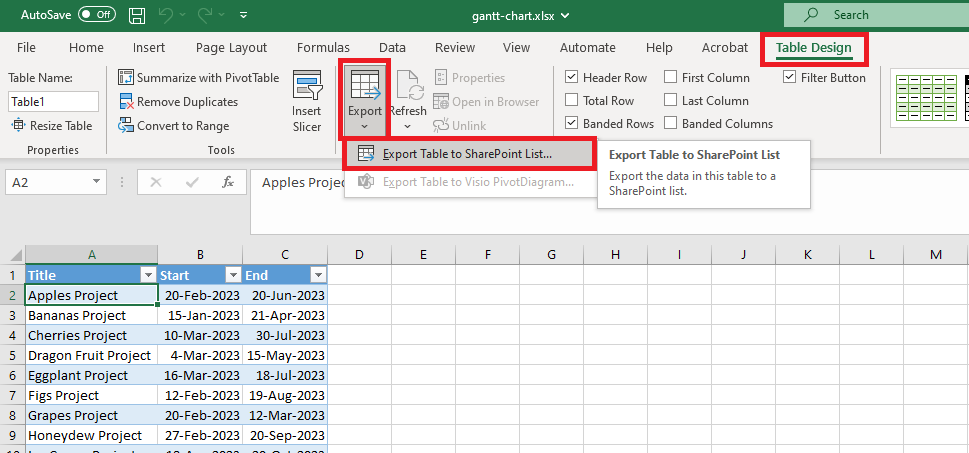This screenshot has height=453, width=969.
Task: Switch to the Data tab
Action: tap(392, 48)
